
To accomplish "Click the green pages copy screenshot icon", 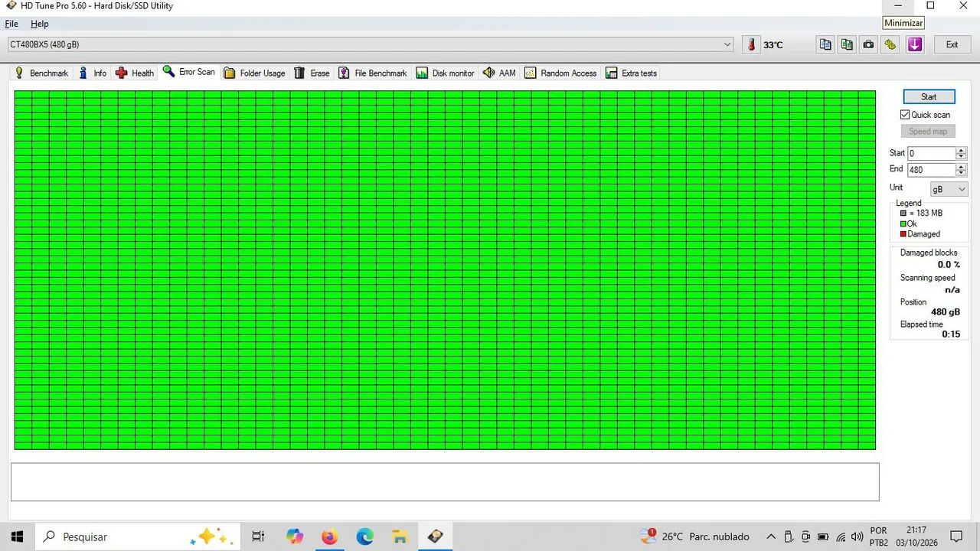I will 847,44.
